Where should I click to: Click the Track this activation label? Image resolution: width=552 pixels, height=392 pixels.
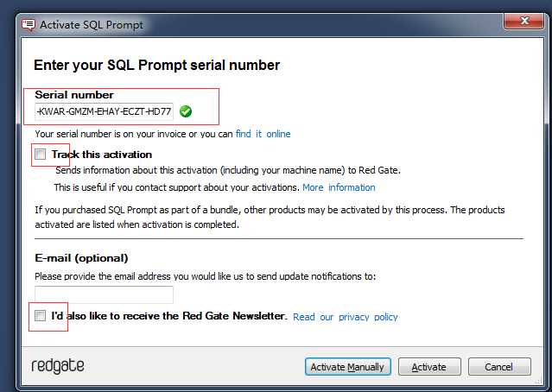click(x=102, y=155)
